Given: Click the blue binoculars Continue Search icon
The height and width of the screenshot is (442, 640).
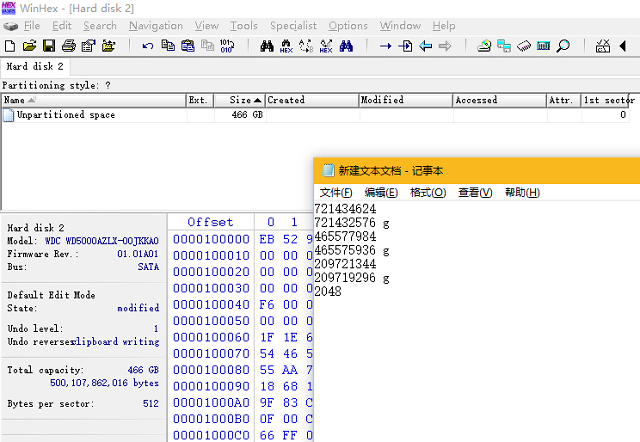Looking at the screenshot, I should (346, 46).
